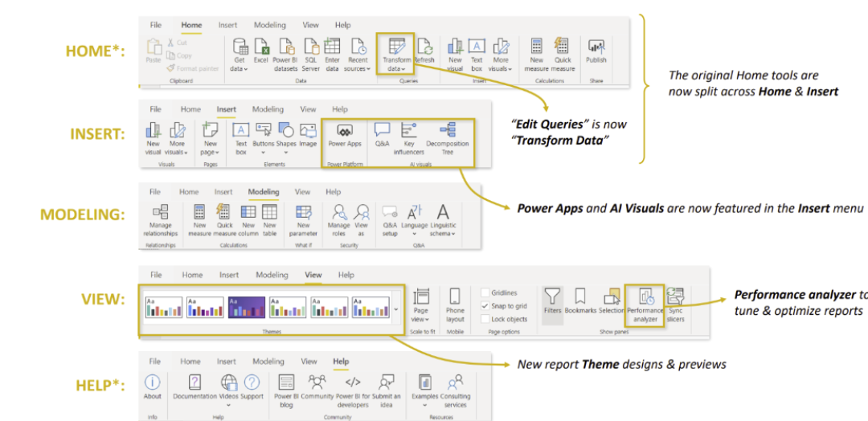Click the Cut scissors icon
The height and width of the screenshot is (421, 868).
(x=171, y=43)
